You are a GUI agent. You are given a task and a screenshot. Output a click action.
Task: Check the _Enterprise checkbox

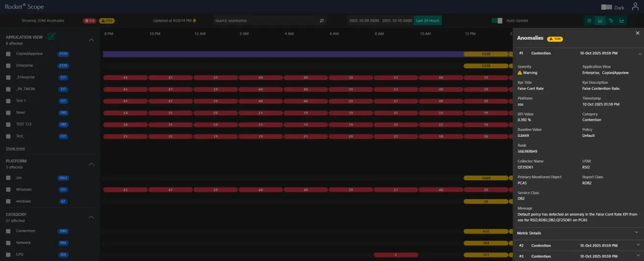[x=8, y=77]
